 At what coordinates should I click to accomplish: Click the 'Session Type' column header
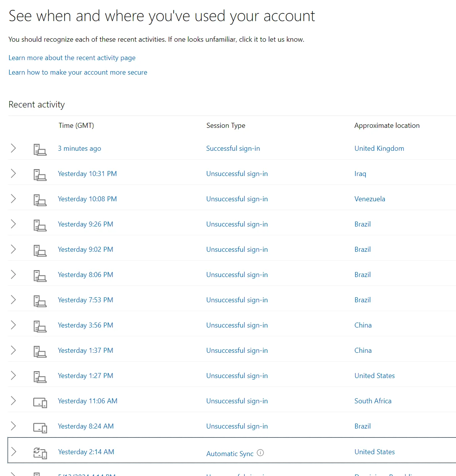[x=226, y=126]
